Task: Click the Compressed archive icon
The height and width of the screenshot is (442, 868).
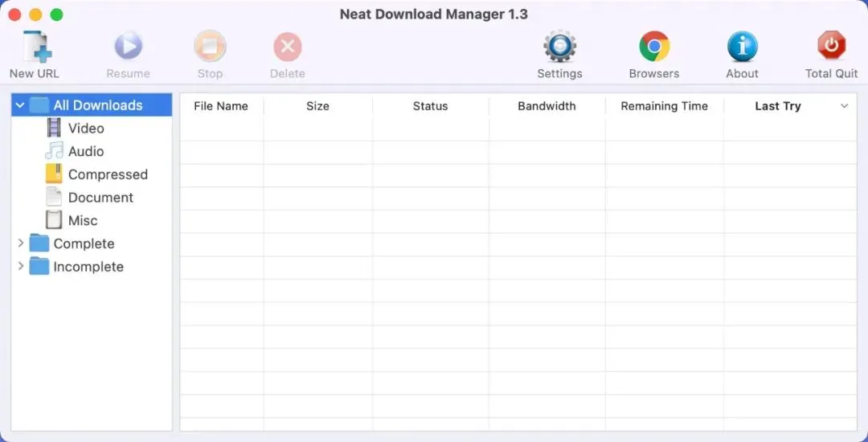Action: tap(54, 174)
